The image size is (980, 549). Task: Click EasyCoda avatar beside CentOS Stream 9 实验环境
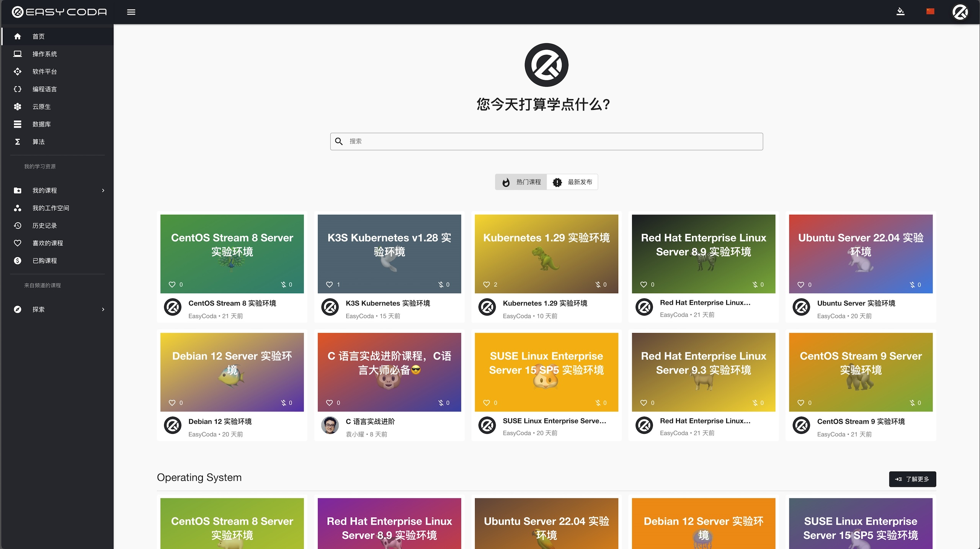coord(801,425)
